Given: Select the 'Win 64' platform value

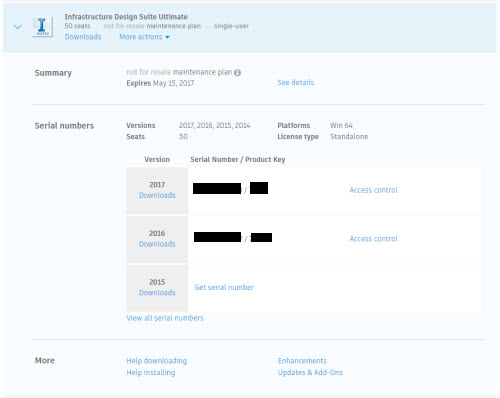Looking at the screenshot, I should pos(341,125).
